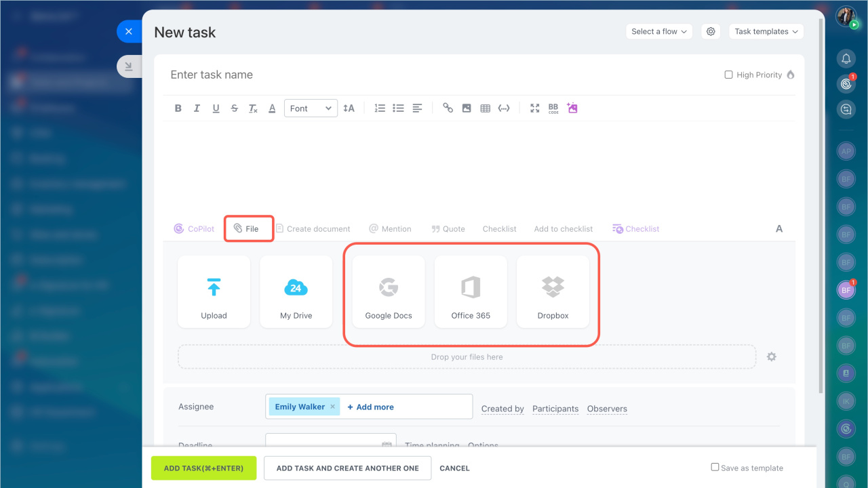The image size is (868, 488).
Task: Open the Dropbox file source
Action: (x=553, y=291)
